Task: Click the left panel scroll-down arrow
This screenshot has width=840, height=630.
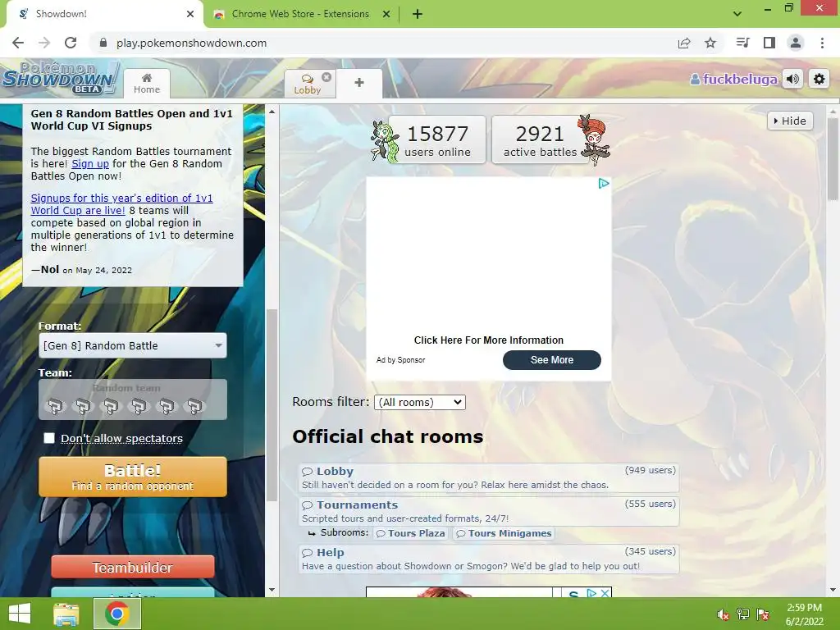Action: tap(272, 590)
